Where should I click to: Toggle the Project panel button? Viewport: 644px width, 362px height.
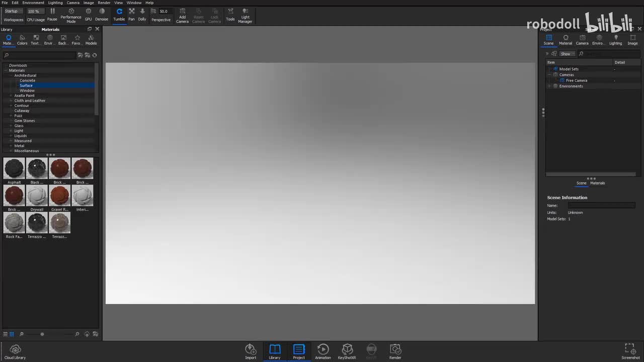tap(299, 351)
